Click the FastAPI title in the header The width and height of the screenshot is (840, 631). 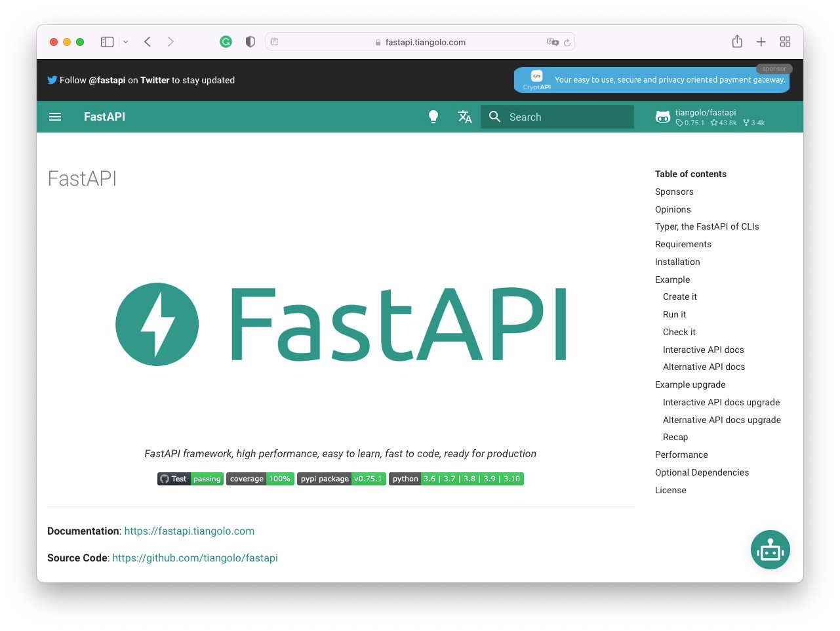click(x=104, y=117)
